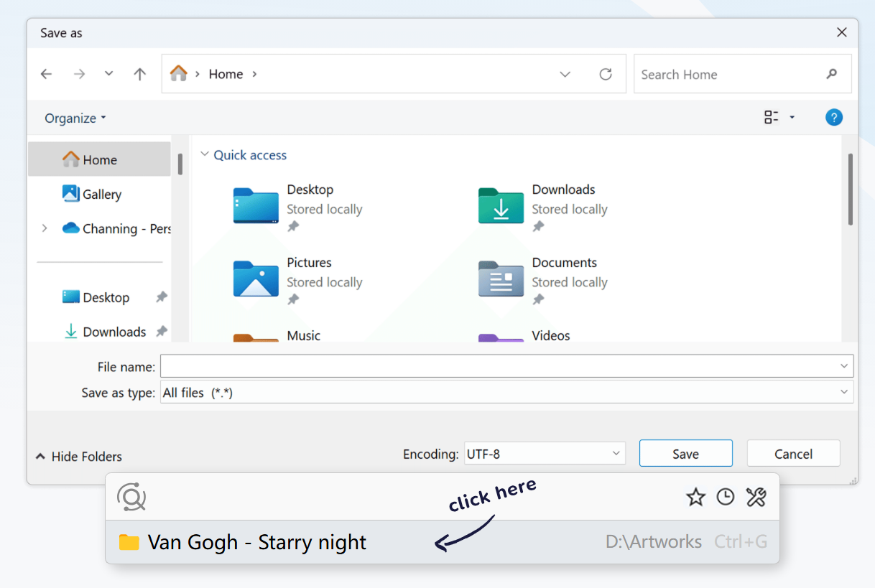Viewport: 875px width, 588px height.
Task: Go up one folder level
Action: (139, 73)
